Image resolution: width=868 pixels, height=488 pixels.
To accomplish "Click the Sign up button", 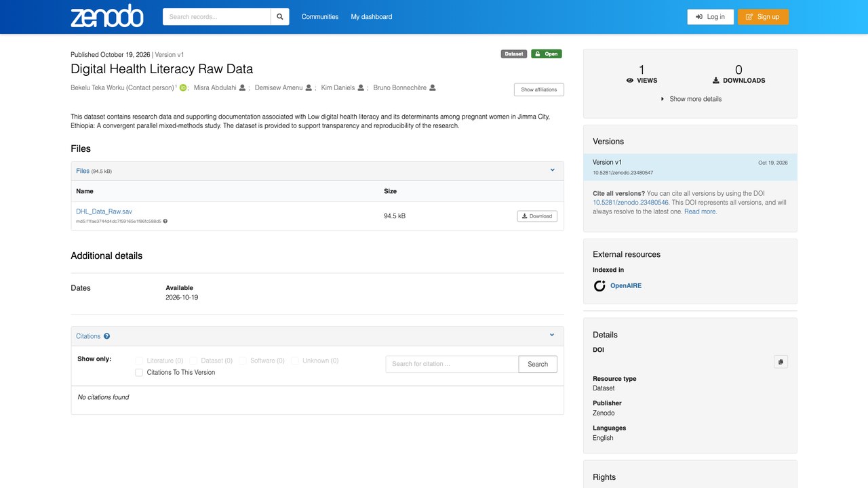I will [763, 17].
